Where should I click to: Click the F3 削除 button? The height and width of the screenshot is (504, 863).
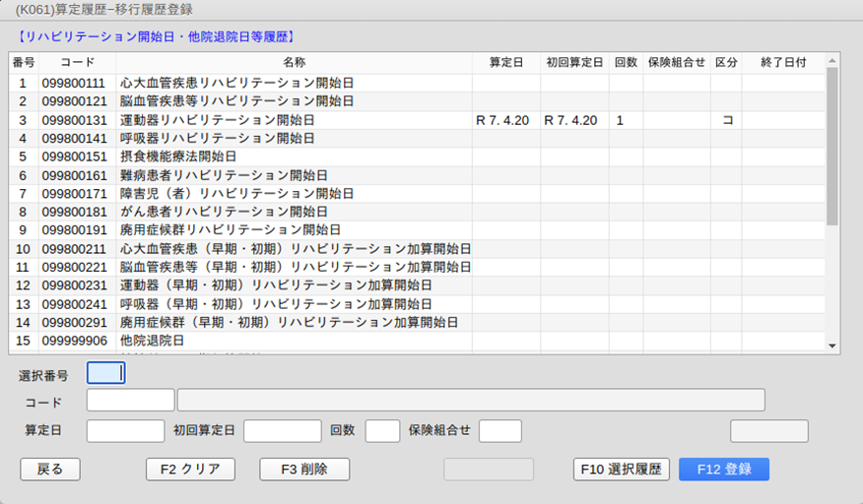pyautogui.click(x=304, y=470)
